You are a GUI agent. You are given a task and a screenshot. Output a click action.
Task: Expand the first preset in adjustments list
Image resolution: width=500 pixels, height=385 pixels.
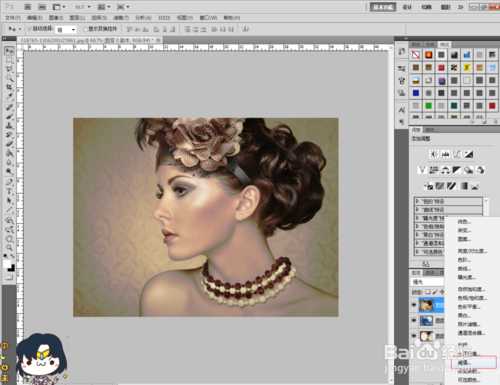448,201
